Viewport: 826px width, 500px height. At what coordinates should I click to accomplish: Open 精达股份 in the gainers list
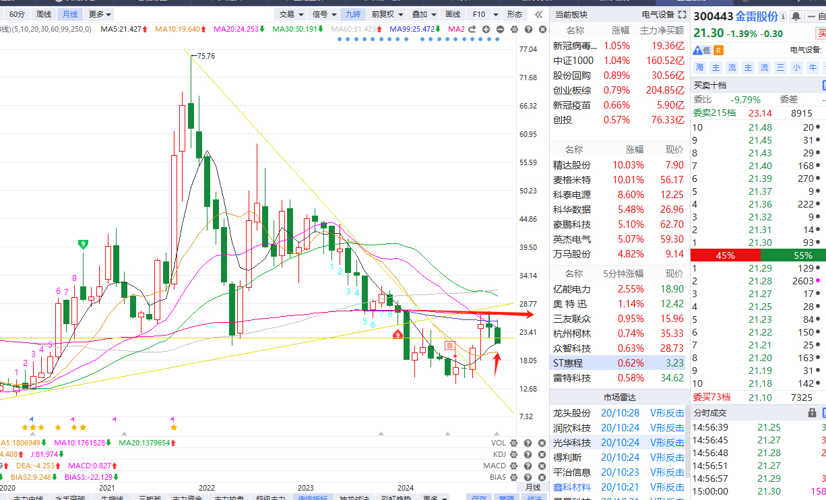619,165
